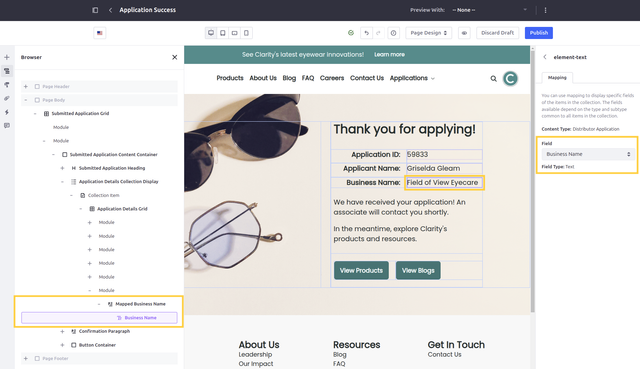Viewport: 640px width, 369px height.
Task: Expand the Page Footer tree node
Action: tap(26, 358)
